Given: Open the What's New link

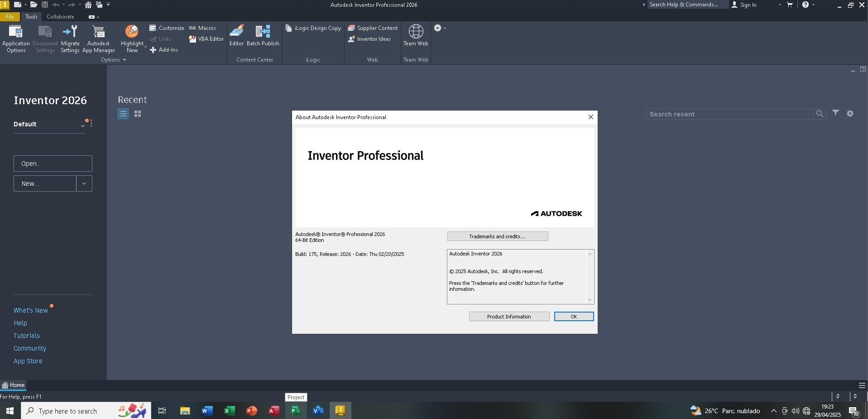Looking at the screenshot, I should [30, 310].
